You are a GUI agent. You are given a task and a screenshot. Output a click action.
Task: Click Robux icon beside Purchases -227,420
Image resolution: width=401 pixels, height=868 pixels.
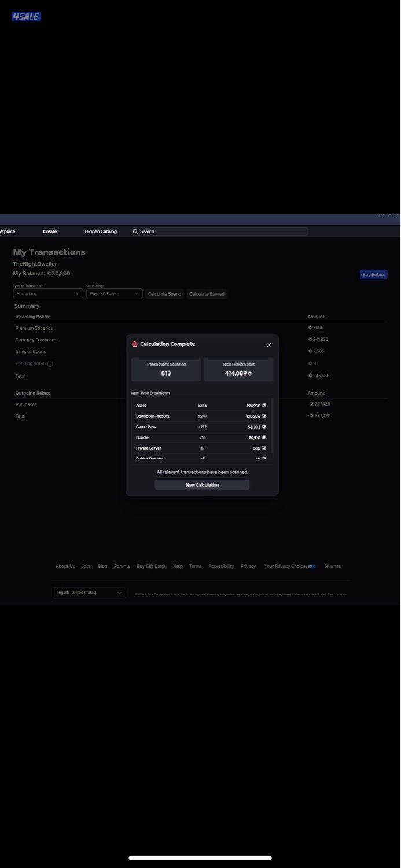pos(312,404)
